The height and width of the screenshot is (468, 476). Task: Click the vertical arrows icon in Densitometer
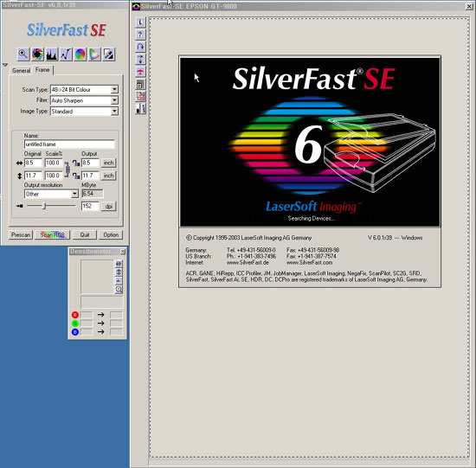point(119,272)
